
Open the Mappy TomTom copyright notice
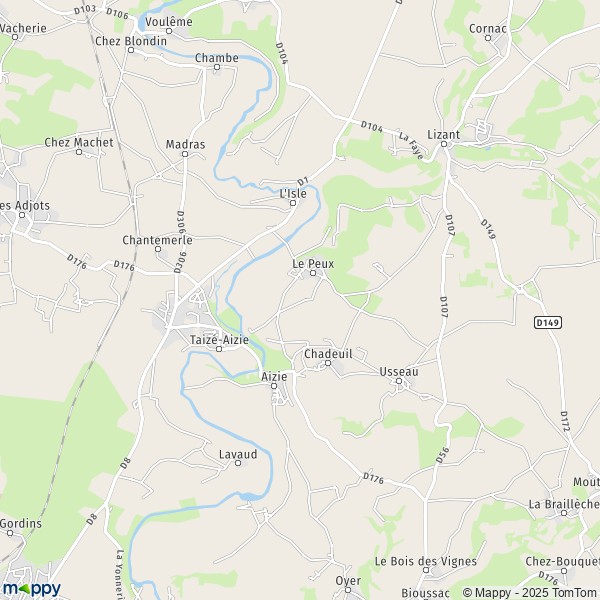(x=531, y=593)
